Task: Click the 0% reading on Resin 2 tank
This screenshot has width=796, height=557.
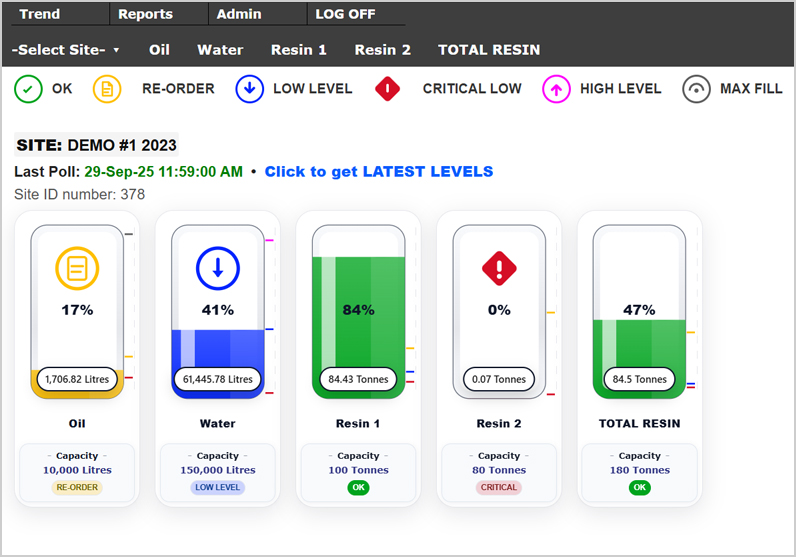Action: click(499, 310)
